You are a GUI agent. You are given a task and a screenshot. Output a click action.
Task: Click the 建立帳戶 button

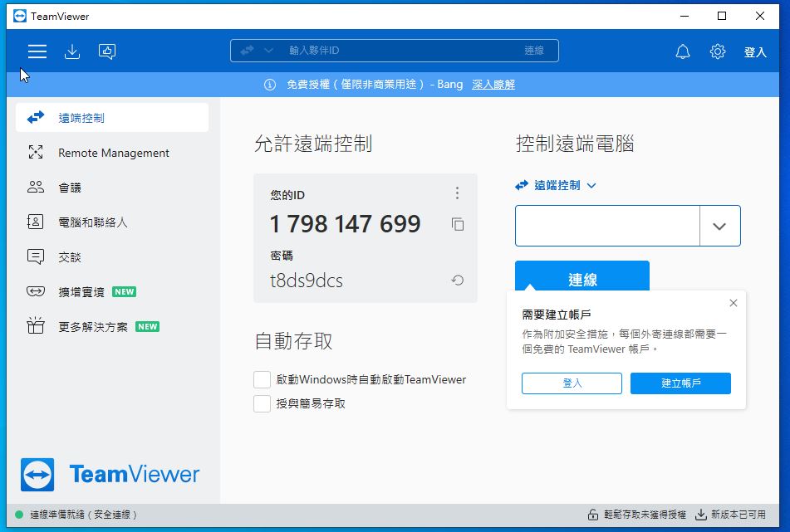(x=680, y=383)
